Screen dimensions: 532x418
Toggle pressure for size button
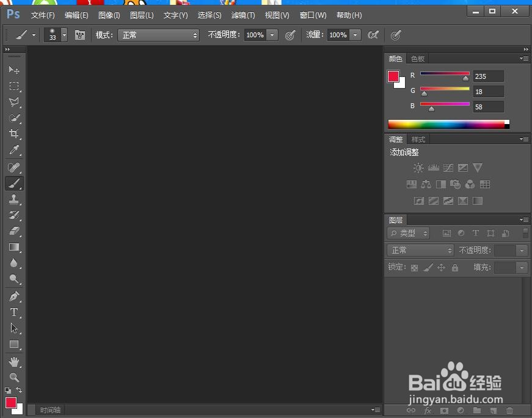click(x=396, y=35)
